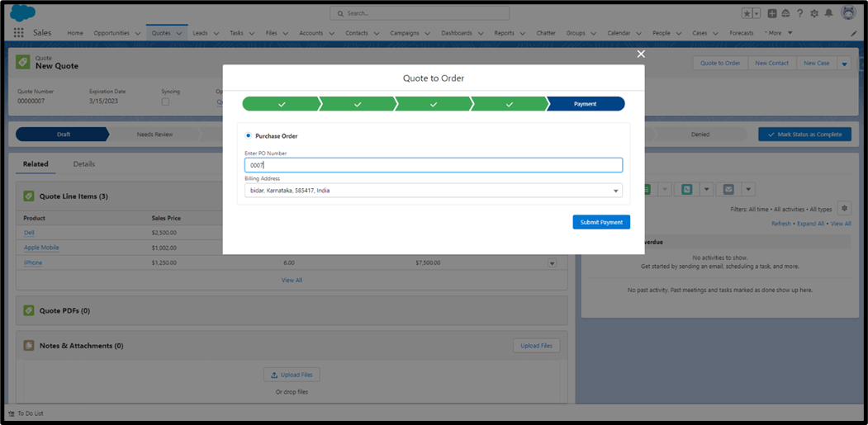Open the Apple Mobile product link
Image resolution: width=868 pixels, height=425 pixels.
click(41, 248)
